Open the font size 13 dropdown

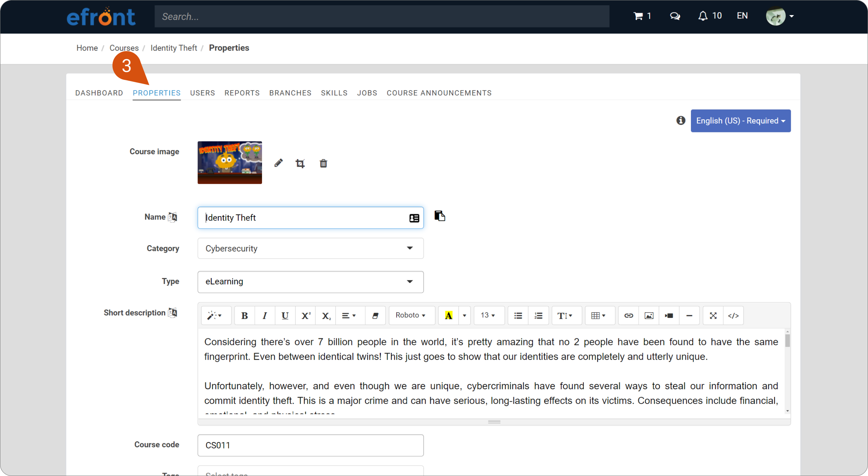[x=489, y=316]
